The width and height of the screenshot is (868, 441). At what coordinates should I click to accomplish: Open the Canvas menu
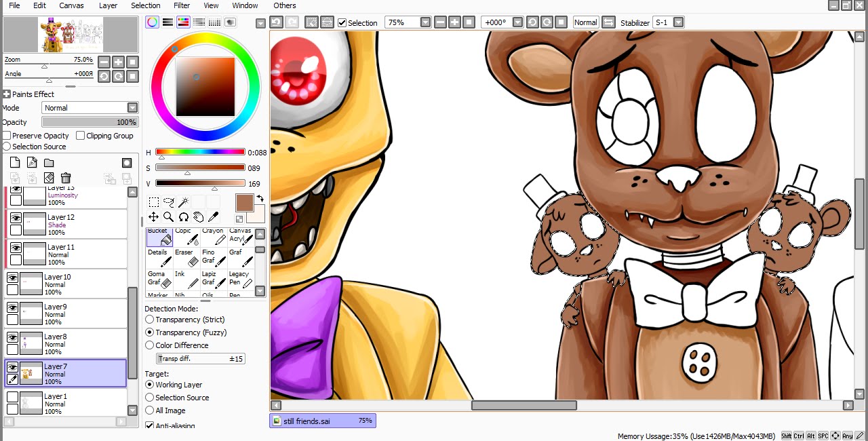(x=72, y=5)
